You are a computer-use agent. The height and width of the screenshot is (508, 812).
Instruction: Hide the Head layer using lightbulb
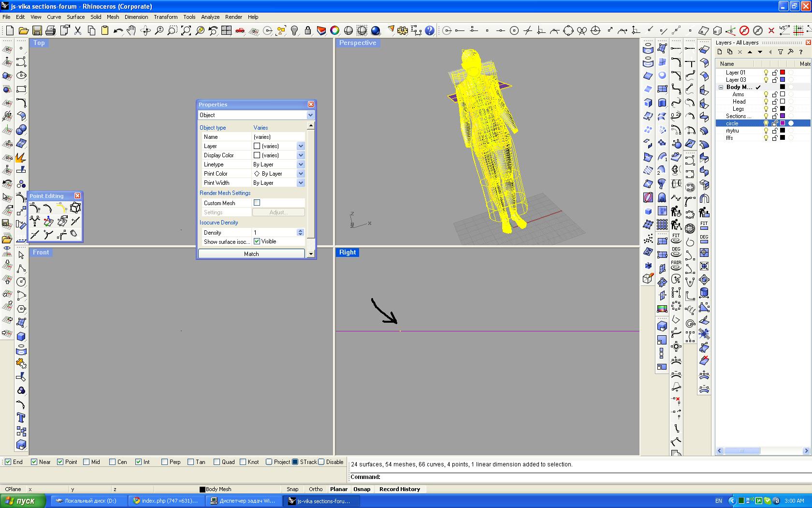766,102
